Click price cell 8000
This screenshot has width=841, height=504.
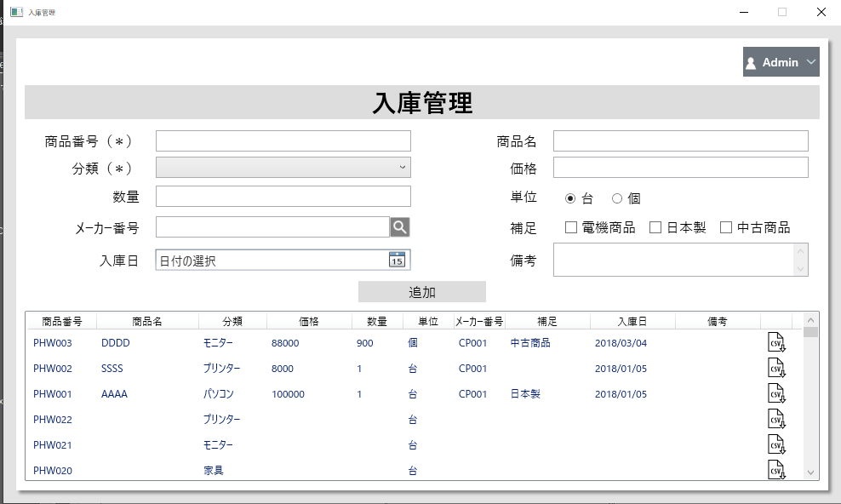pyautogui.click(x=282, y=369)
